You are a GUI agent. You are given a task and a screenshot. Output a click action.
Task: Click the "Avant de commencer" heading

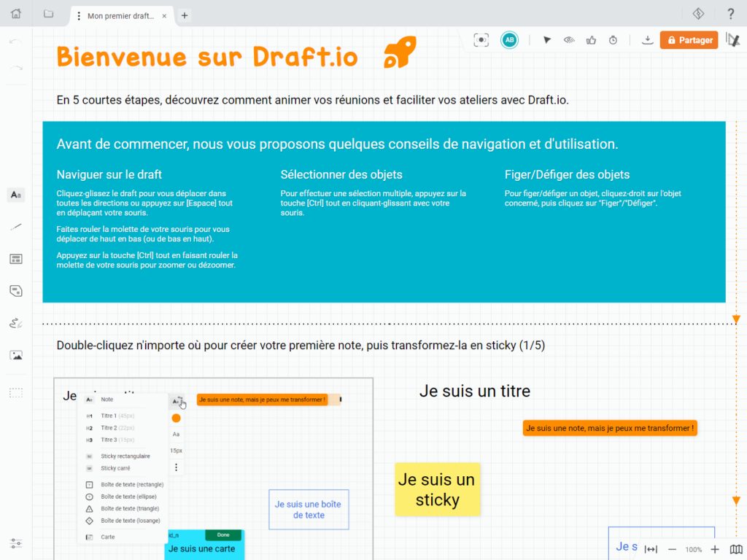pos(337,144)
